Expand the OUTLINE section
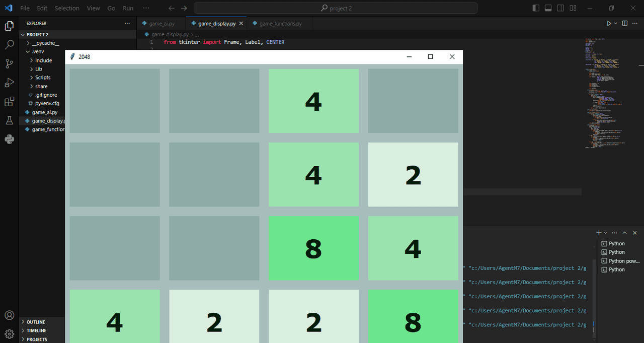 tap(36, 322)
